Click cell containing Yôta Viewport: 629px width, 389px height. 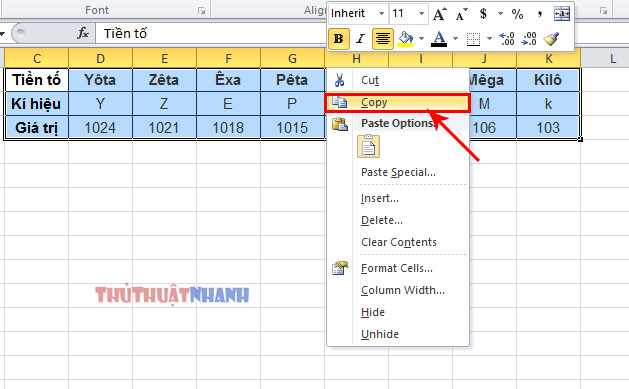100,80
